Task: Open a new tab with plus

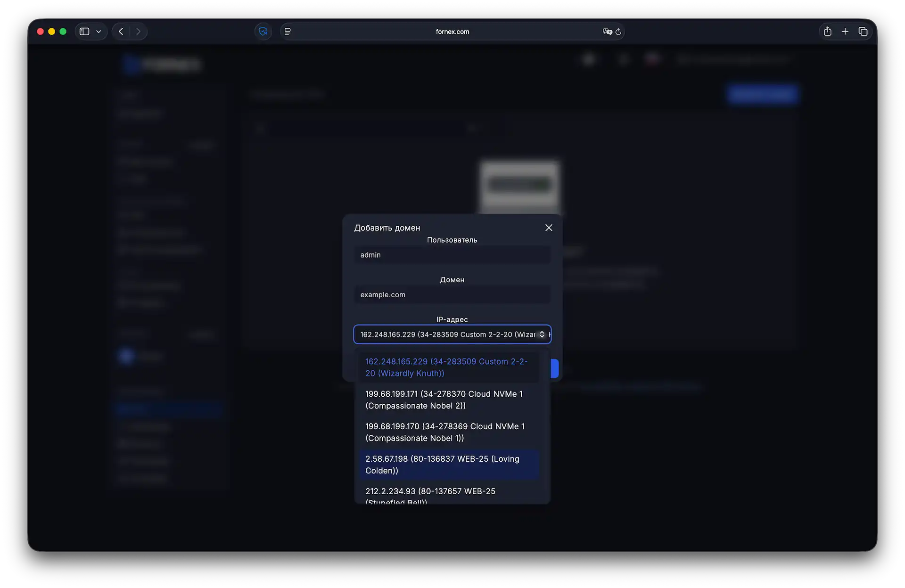Action: click(845, 32)
